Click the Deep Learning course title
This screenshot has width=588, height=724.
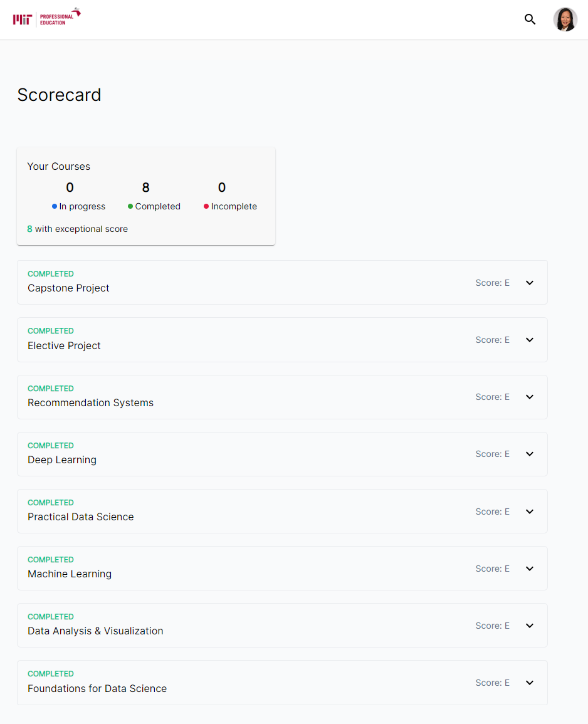[62, 460]
